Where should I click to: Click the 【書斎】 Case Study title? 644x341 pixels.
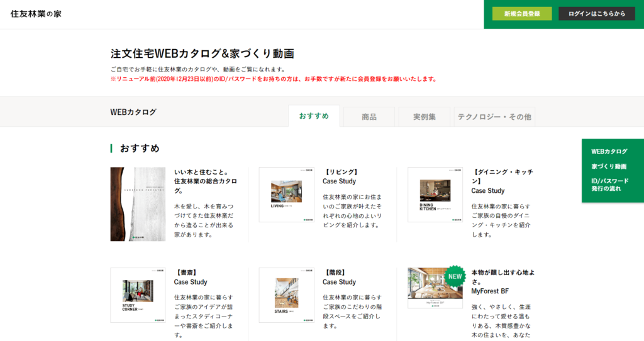tap(191, 278)
